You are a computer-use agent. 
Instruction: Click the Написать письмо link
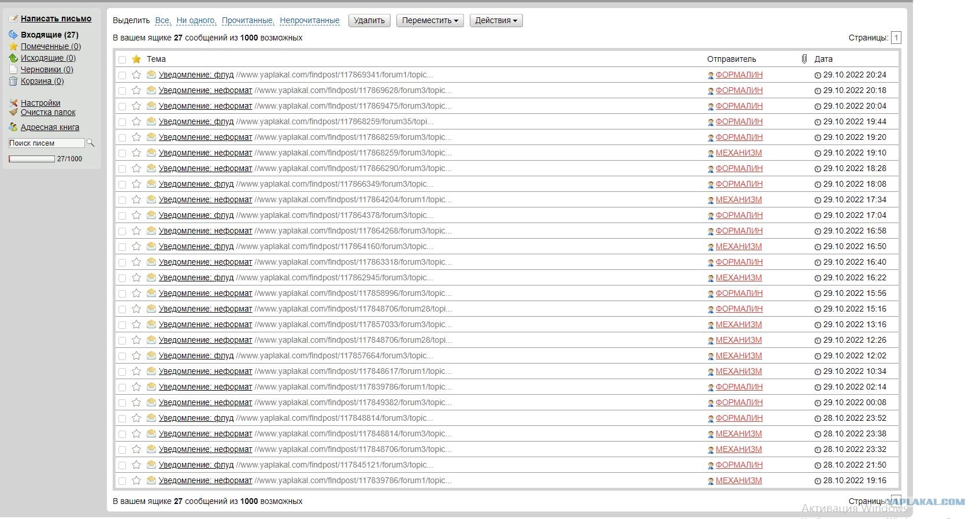click(x=56, y=18)
